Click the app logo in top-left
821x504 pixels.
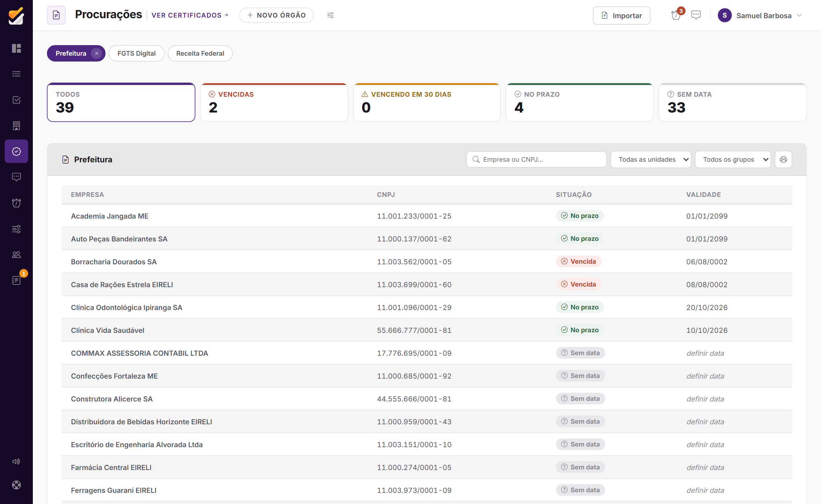16,16
